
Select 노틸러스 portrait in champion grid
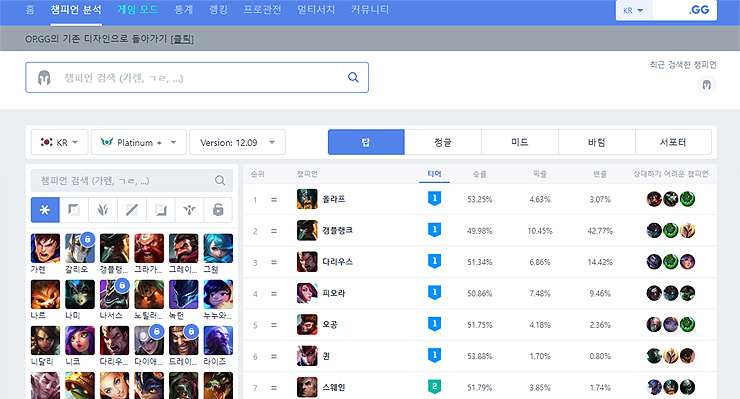(x=149, y=294)
